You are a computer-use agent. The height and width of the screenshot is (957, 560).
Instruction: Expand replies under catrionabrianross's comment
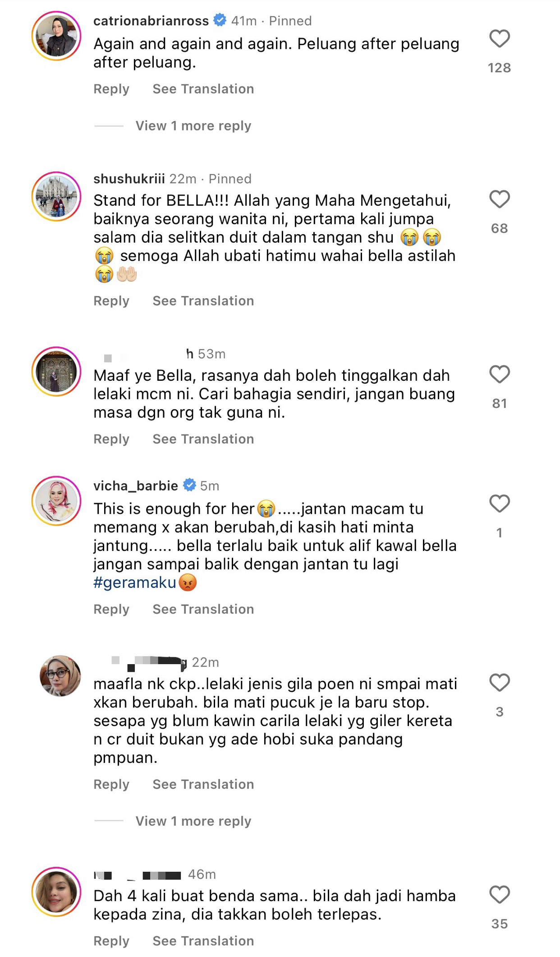point(193,126)
